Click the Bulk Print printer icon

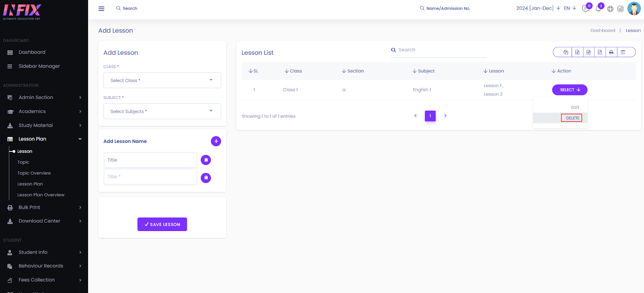pyautogui.click(x=10, y=208)
